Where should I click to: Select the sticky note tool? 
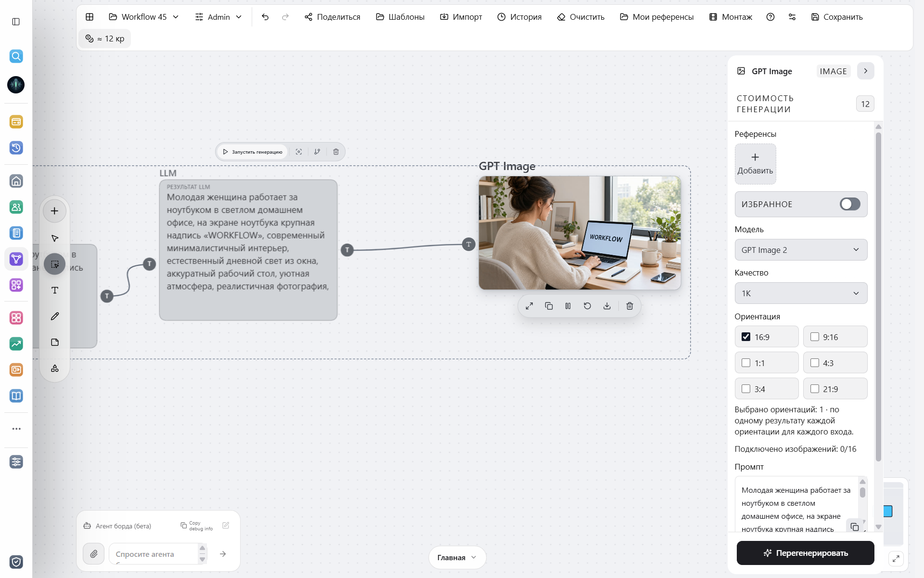point(55,342)
